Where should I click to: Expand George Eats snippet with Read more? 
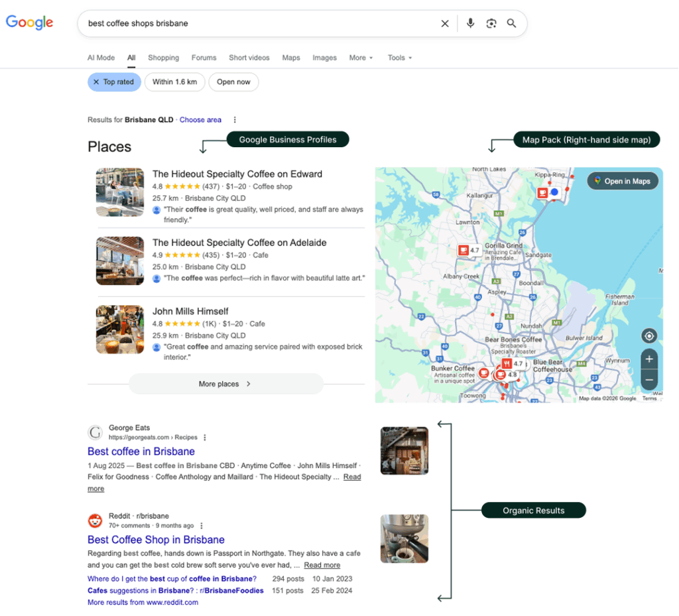tap(352, 477)
